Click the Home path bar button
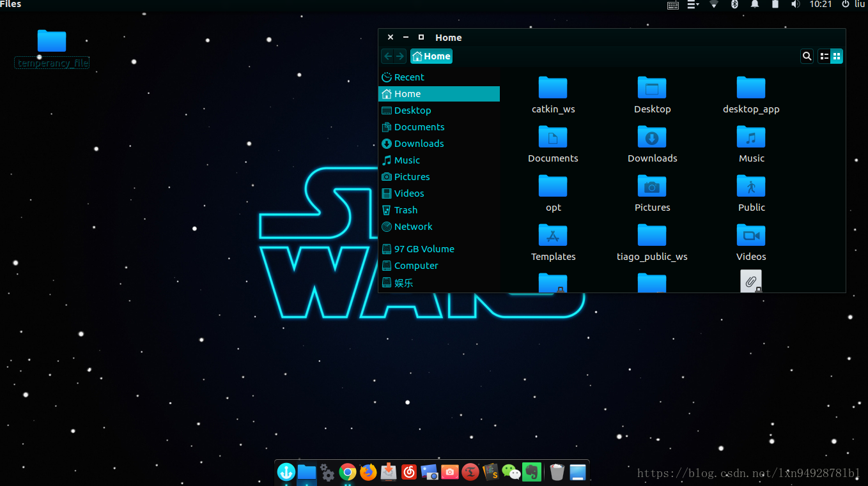Image resolution: width=868 pixels, height=486 pixels. point(431,56)
